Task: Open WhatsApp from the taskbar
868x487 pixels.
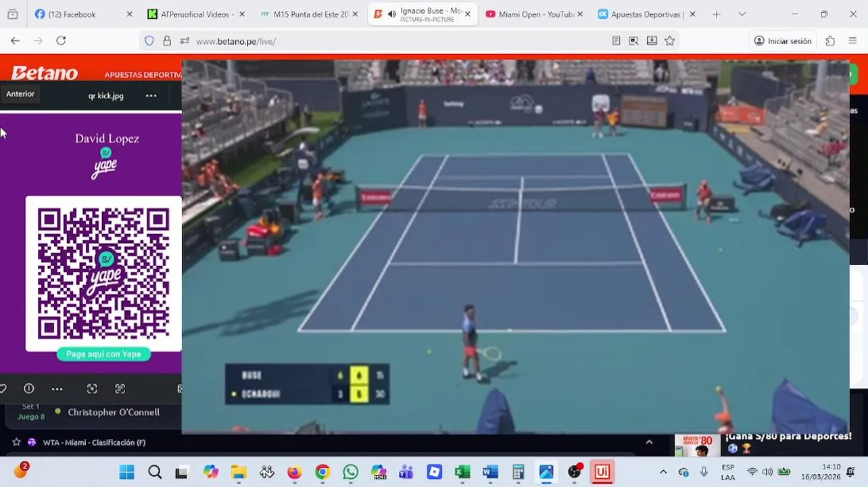Action: (x=350, y=471)
